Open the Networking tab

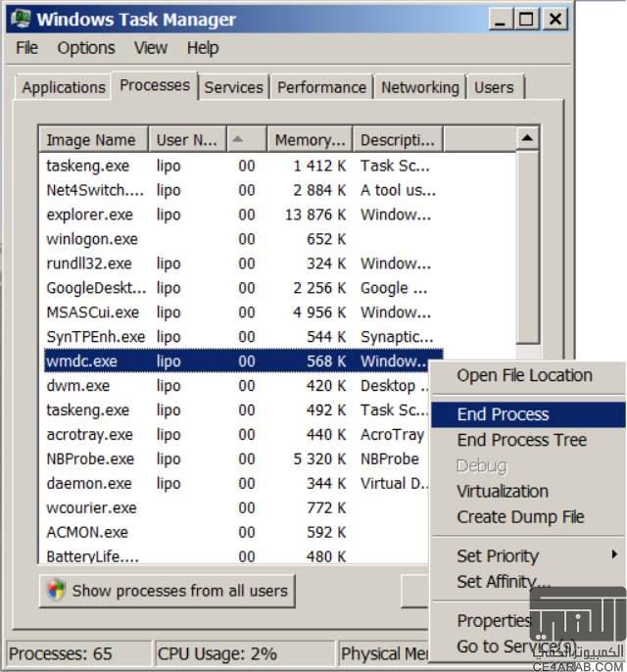(420, 87)
